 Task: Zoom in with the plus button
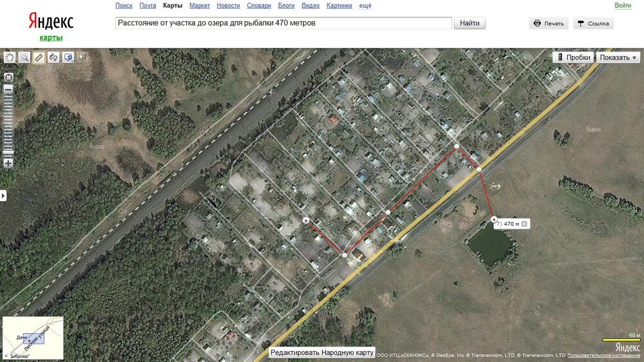[8, 163]
